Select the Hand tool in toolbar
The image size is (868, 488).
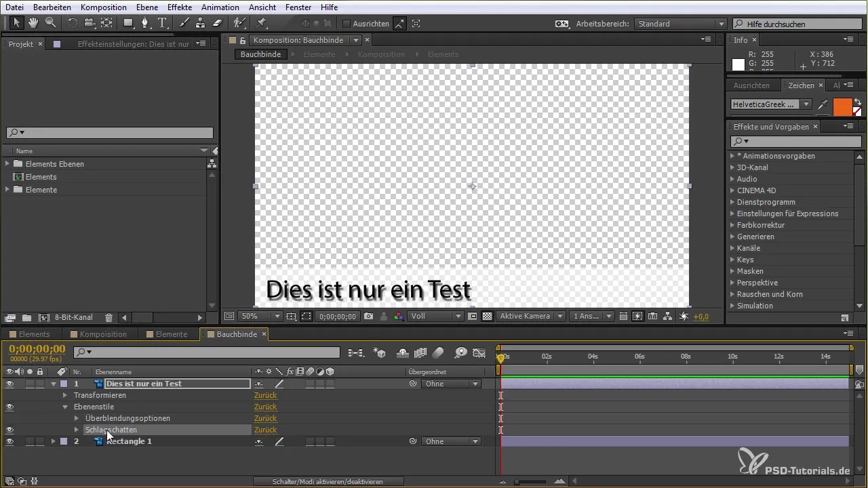[x=33, y=23]
